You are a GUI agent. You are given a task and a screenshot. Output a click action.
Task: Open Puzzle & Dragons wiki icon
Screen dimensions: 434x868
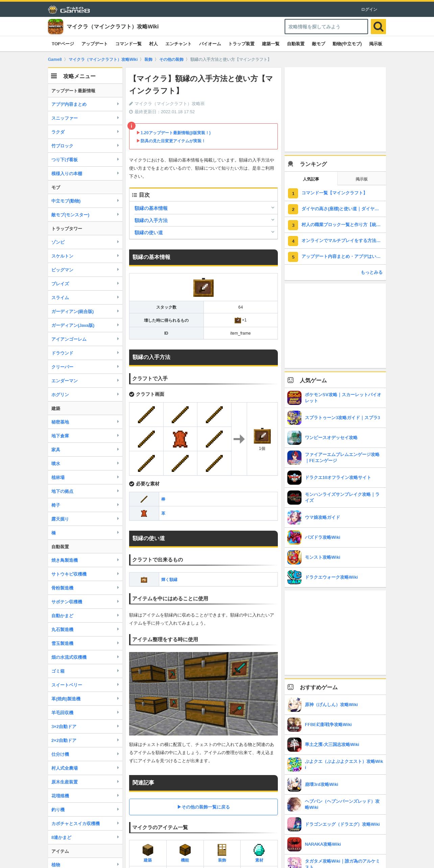tap(294, 537)
